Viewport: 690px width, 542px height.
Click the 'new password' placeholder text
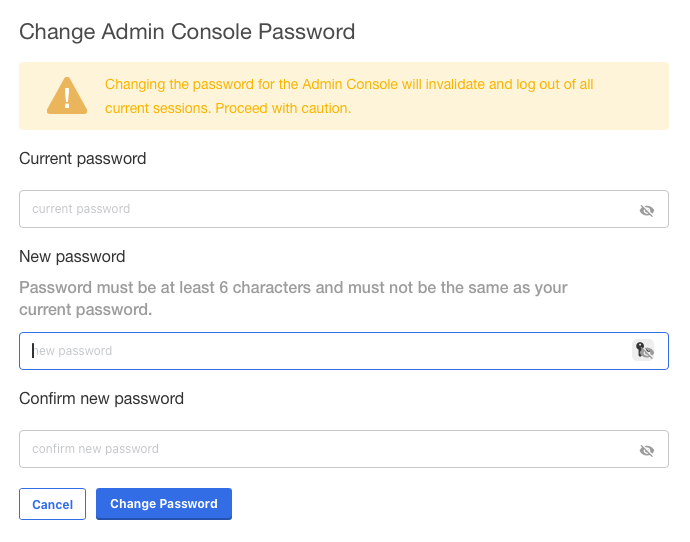point(74,351)
